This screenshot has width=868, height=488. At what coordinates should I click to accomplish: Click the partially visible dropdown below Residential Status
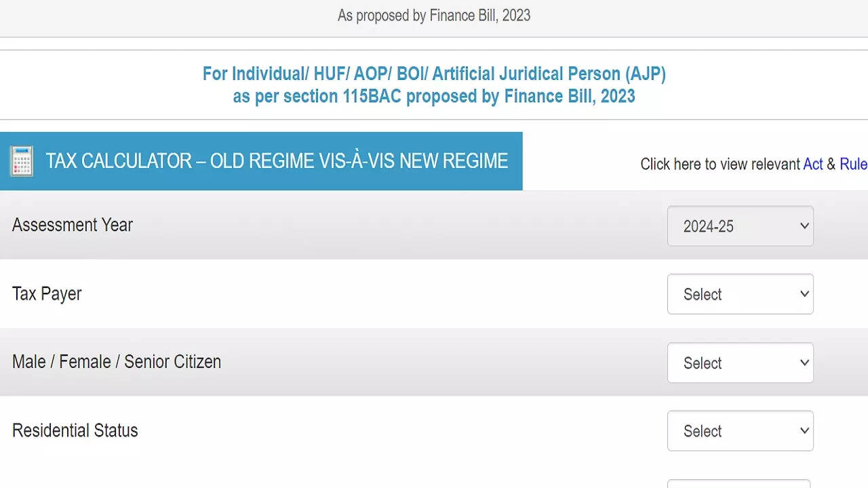(739, 484)
